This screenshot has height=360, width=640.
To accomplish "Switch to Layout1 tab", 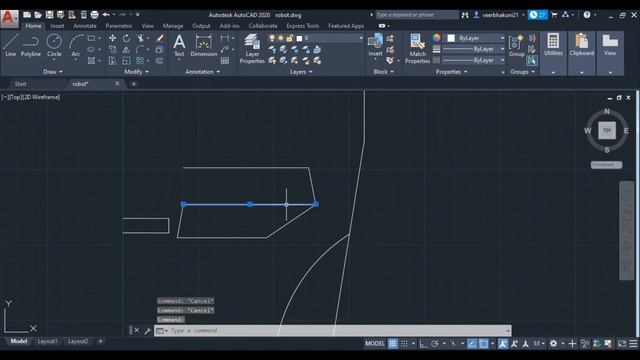I will [47, 341].
